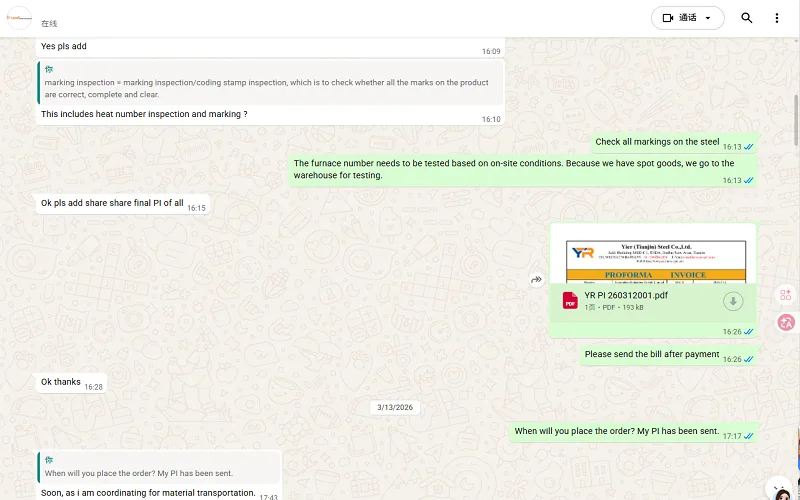Select the 'Check all markings on the steel' message

pyautogui.click(x=657, y=142)
